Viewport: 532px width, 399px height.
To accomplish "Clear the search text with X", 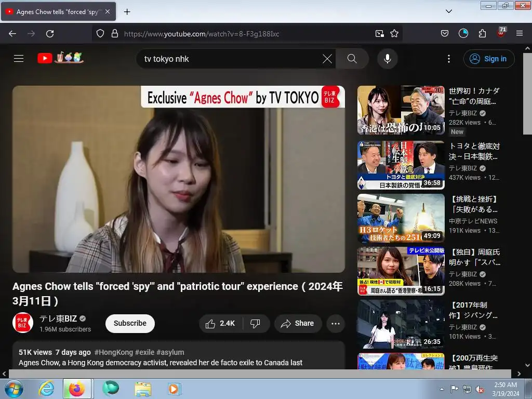I will click(x=327, y=59).
